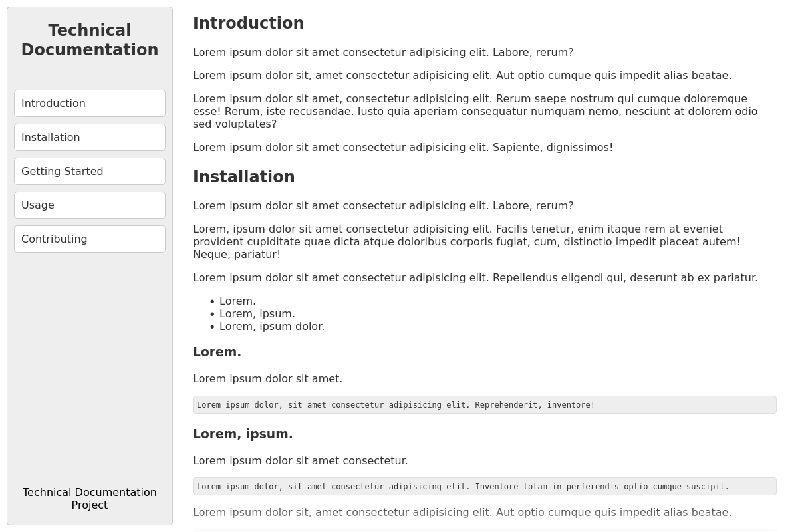The image size is (798, 532).
Task: Click the "Lorem, ipsum dolor." bullet item
Action: click(x=271, y=327)
